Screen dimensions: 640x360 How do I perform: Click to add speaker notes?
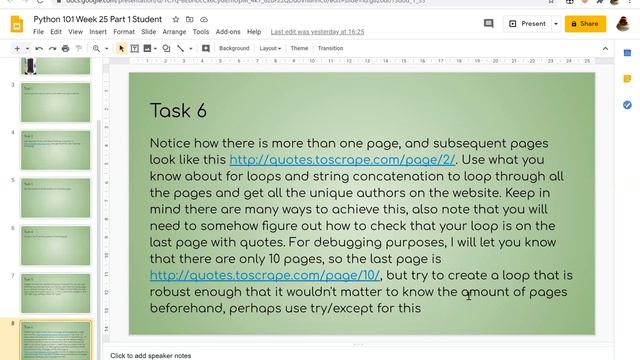pos(151,356)
